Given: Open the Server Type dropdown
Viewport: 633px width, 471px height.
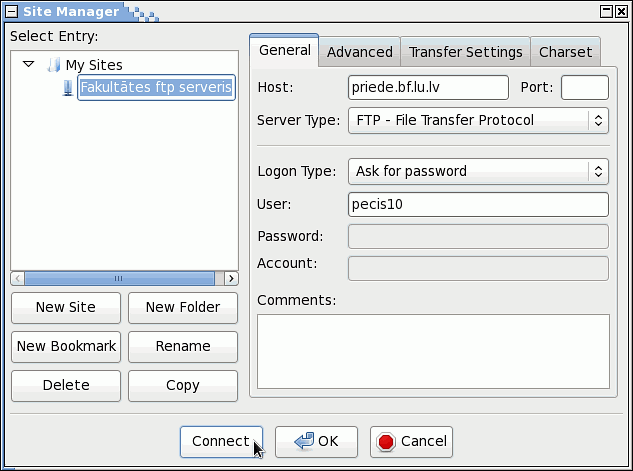Looking at the screenshot, I should 478,120.
